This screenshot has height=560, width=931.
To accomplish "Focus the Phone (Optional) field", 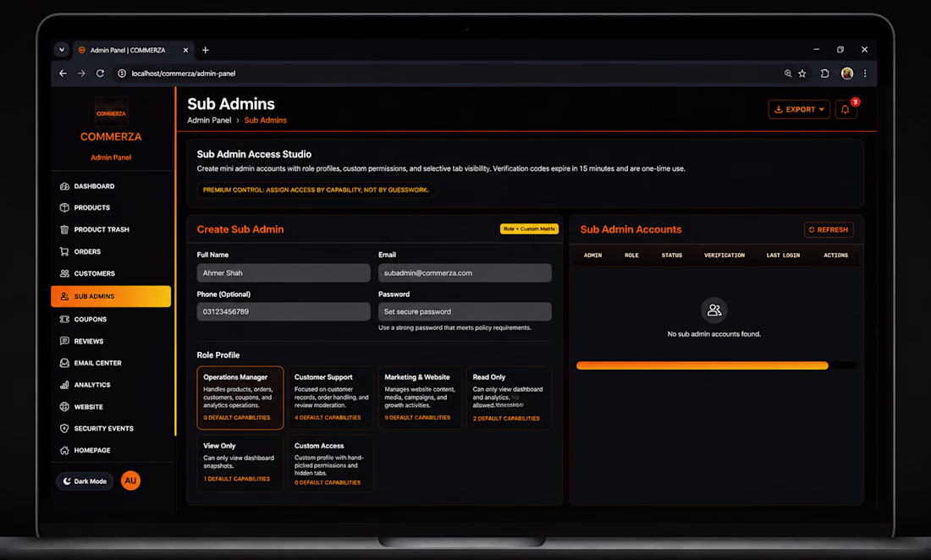I will coord(284,311).
